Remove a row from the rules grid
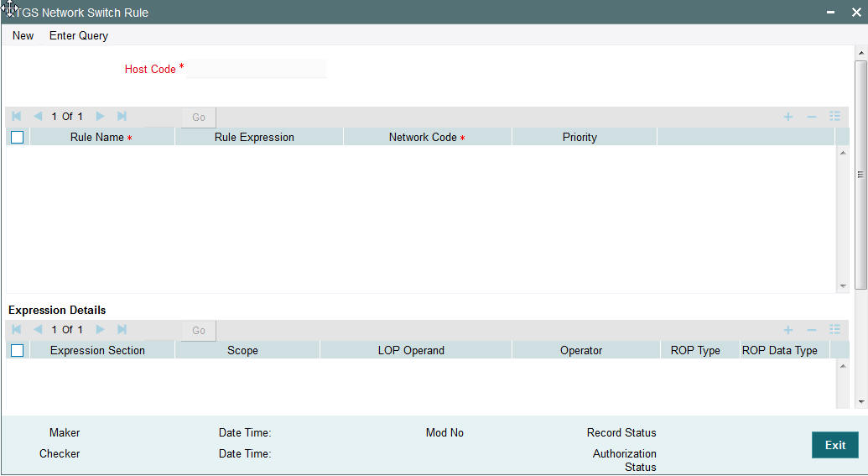This screenshot has height=476, width=868. coord(812,117)
